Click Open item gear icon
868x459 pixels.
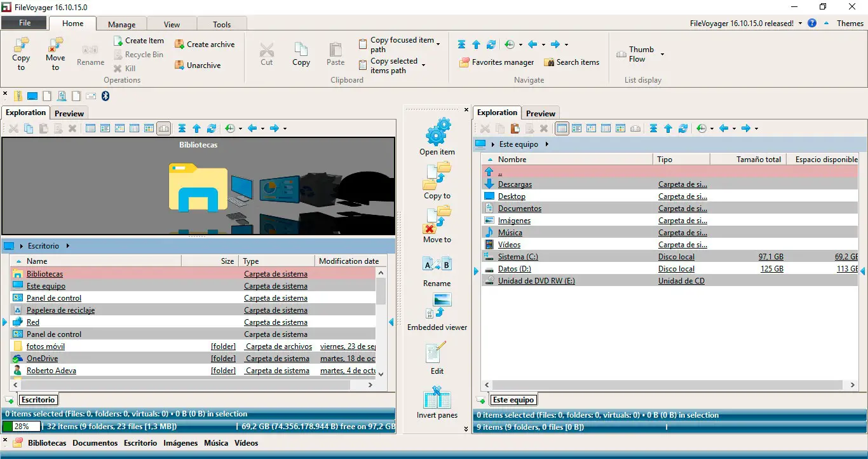(x=437, y=132)
